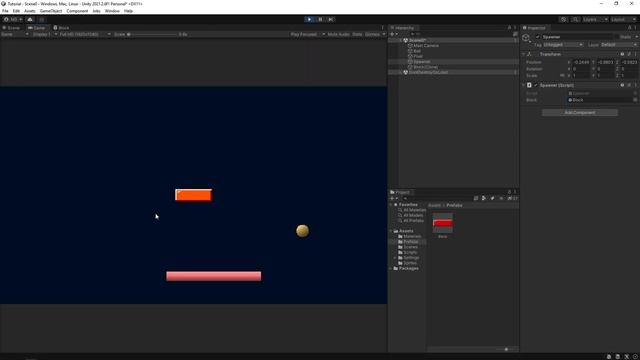Open the Layout dropdown in toolbar
Screen dimensions: 640x360
623,19
